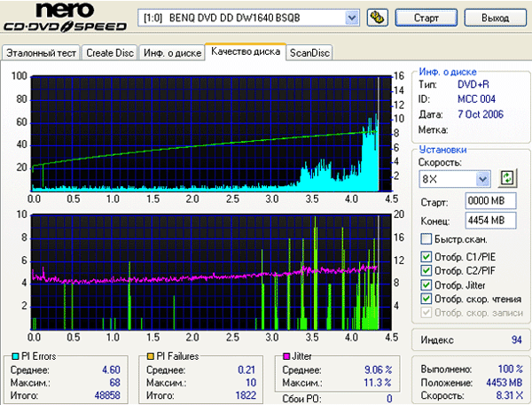Switch to the Эталонный тест tab

tap(42, 53)
